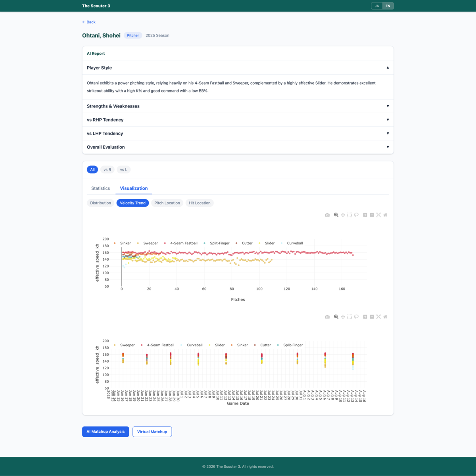Click the AI Report heading

coord(96,54)
